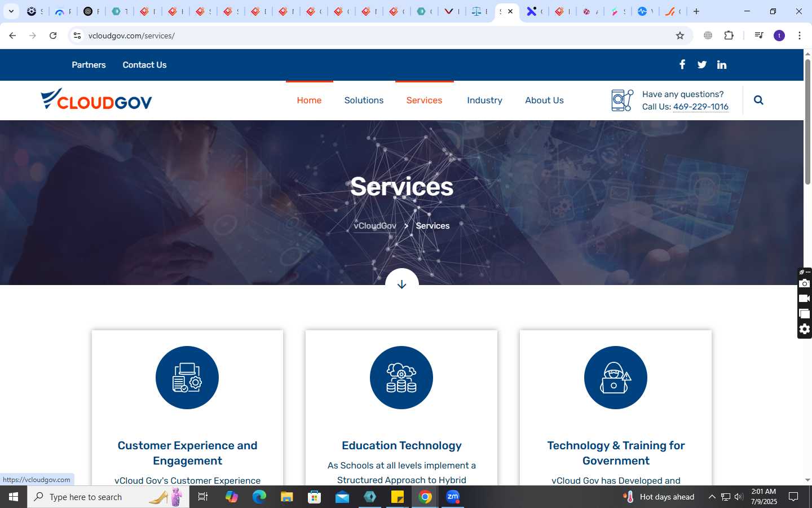Reload the page
The height and width of the screenshot is (508, 812).
pyautogui.click(x=53, y=36)
